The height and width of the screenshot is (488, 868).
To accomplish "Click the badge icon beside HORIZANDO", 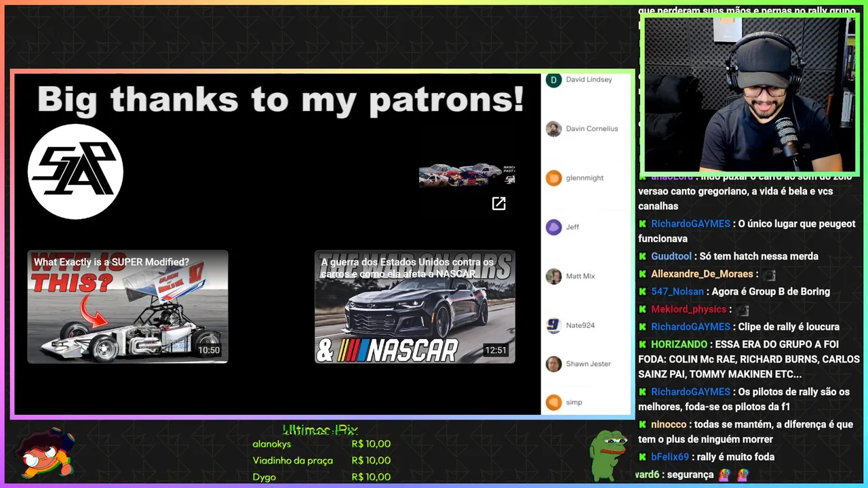I will point(642,344).
